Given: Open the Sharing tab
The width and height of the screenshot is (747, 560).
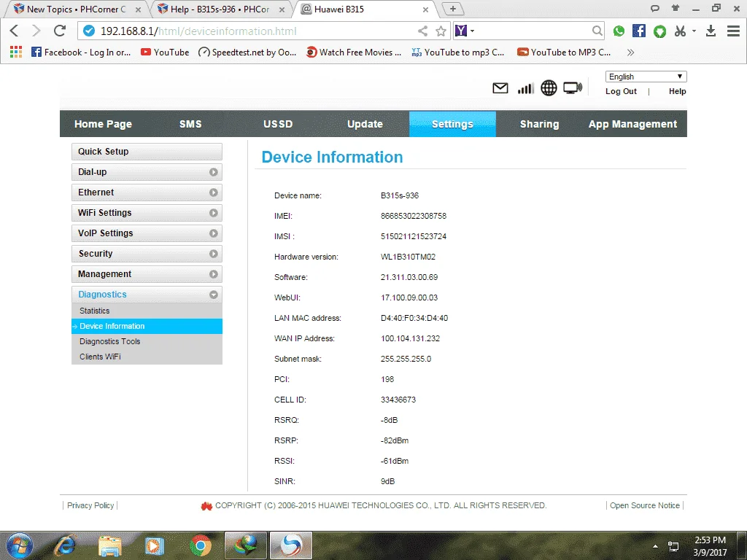Looking at the screenshot, I should [x=539, y=124].
